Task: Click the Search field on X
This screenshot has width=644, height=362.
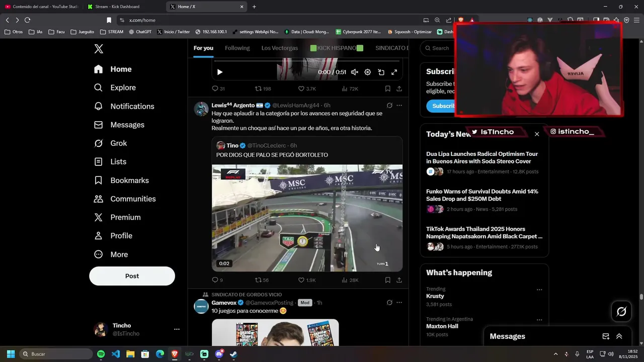Action: [x=439, y=48]
